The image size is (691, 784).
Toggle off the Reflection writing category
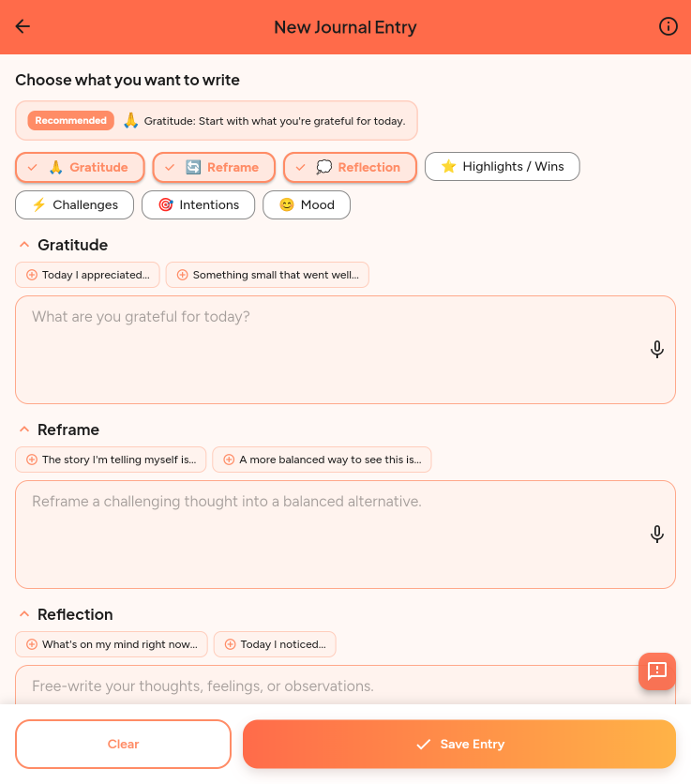click(x=350, y=167)
